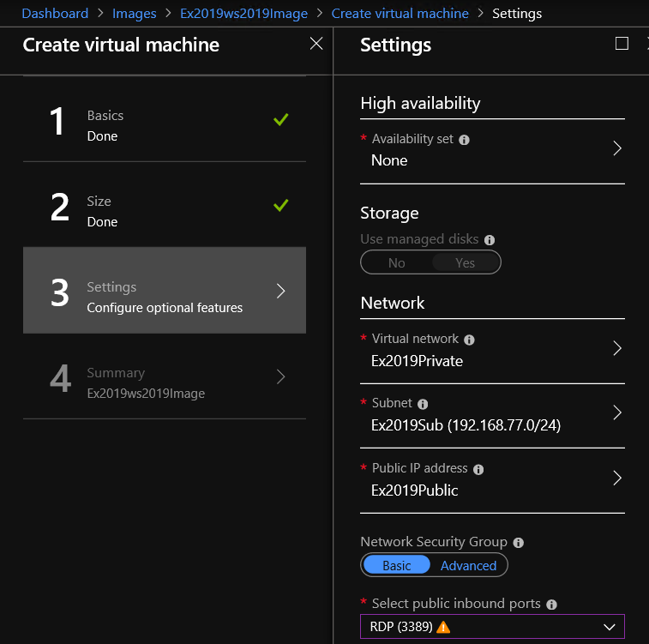Click the Public IP address info icon
This screenshot has width=649, height=644.
pyautogui.click(x=478, y=469)
